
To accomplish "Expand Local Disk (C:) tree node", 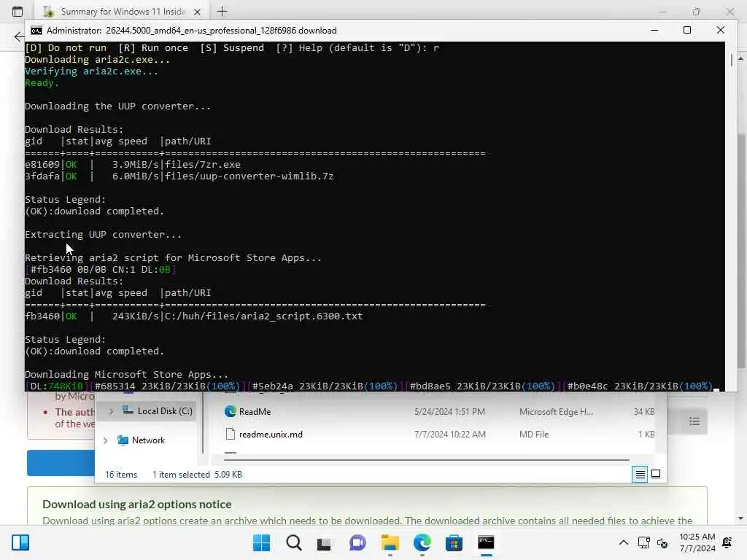I will 111,411.
